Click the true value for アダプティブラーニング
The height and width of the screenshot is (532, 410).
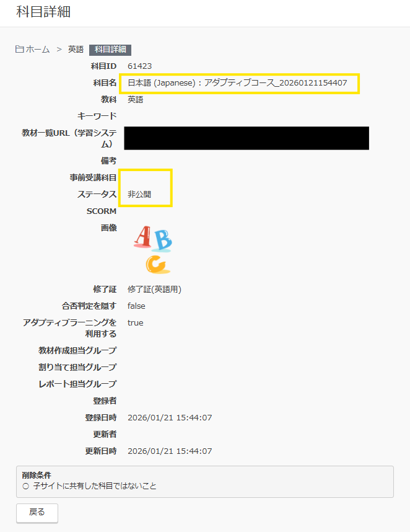tap(135, 322)
